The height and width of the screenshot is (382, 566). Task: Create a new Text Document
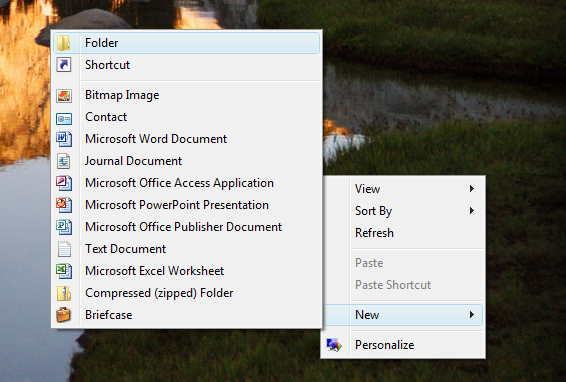tap(186, 249)
